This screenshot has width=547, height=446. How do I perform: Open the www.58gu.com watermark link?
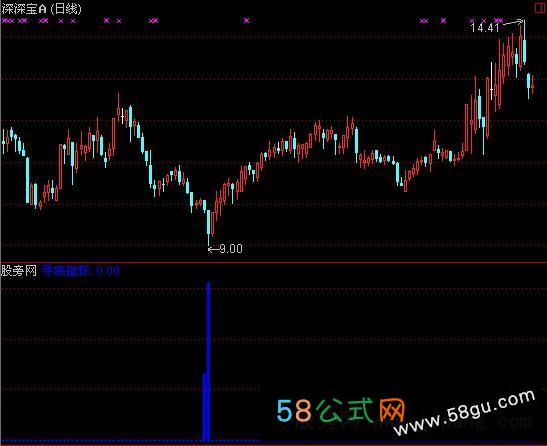pos(464,412)
